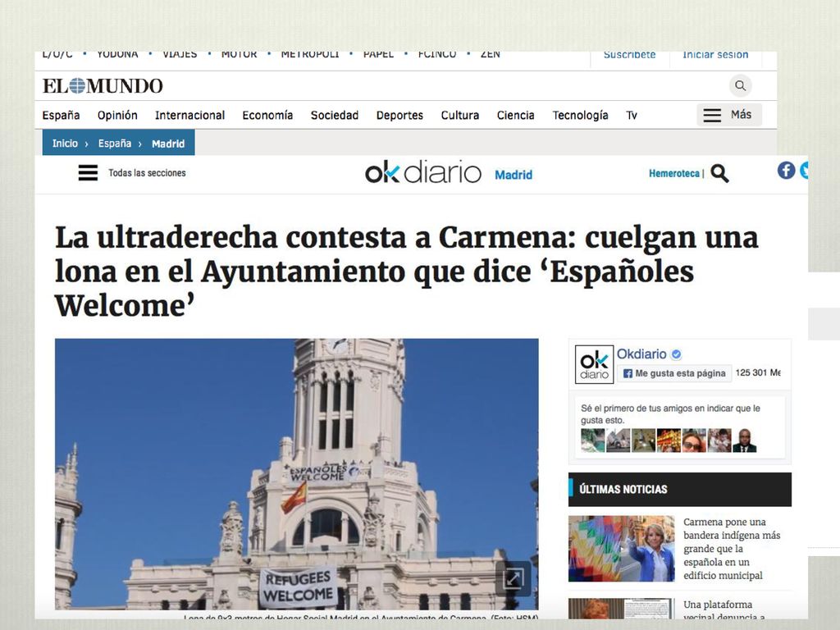Select the Tecnología menu item
The height and width of the screenshot is (630, 840).
580,115
